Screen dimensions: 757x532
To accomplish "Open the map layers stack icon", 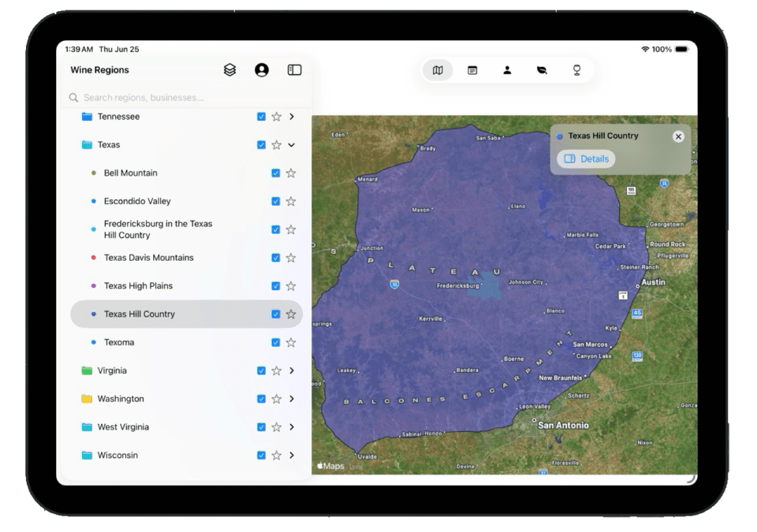I will [x=229, y=70].
